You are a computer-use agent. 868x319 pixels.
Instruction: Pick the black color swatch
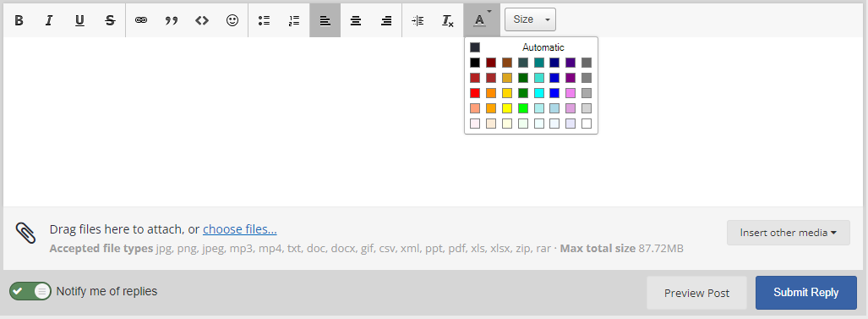tap(475, 63)
